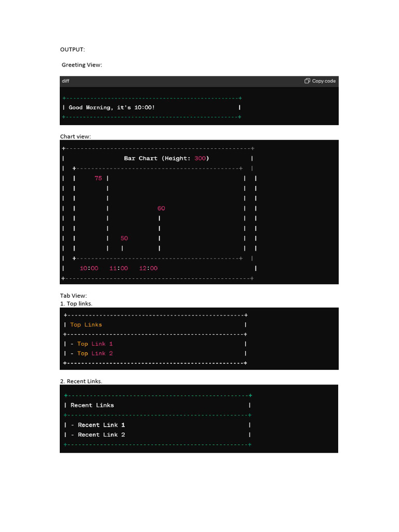Click the 'diff' language label

tap(65, 81)
